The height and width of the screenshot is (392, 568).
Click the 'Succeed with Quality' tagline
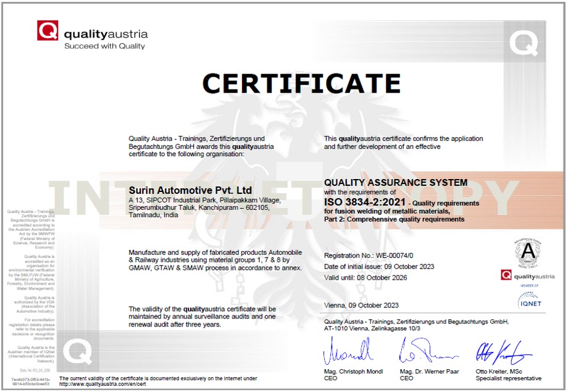104,46
